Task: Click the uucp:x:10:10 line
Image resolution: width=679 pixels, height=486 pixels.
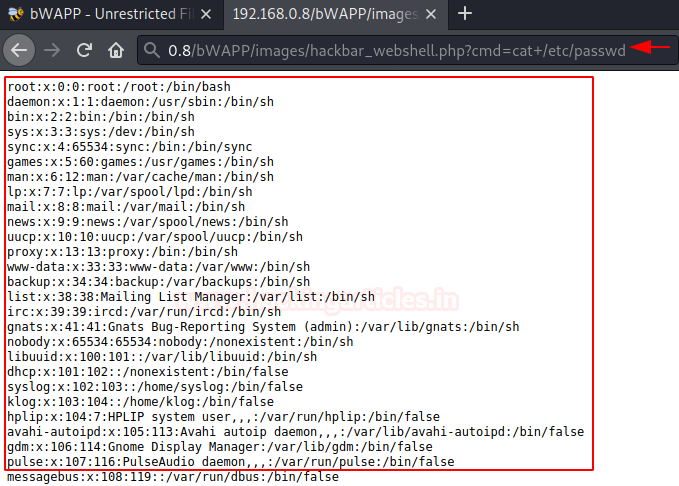Action: (155, 237)
